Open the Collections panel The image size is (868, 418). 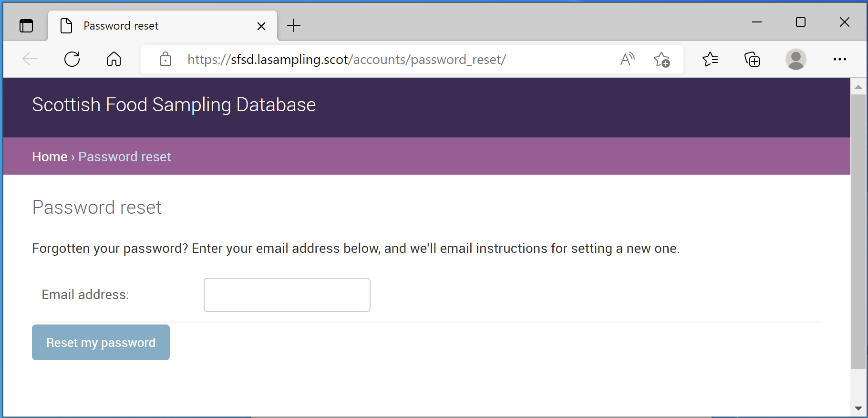752,59
